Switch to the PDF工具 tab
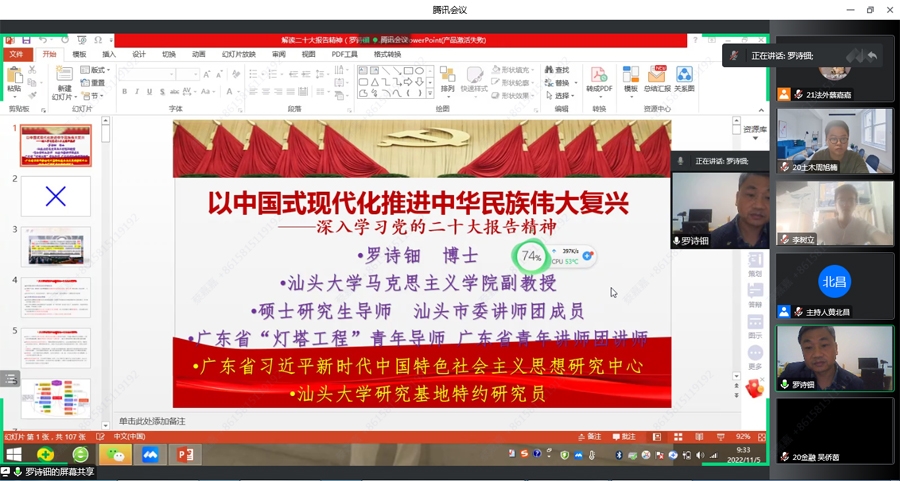900x481 pixels. [344, 55]
